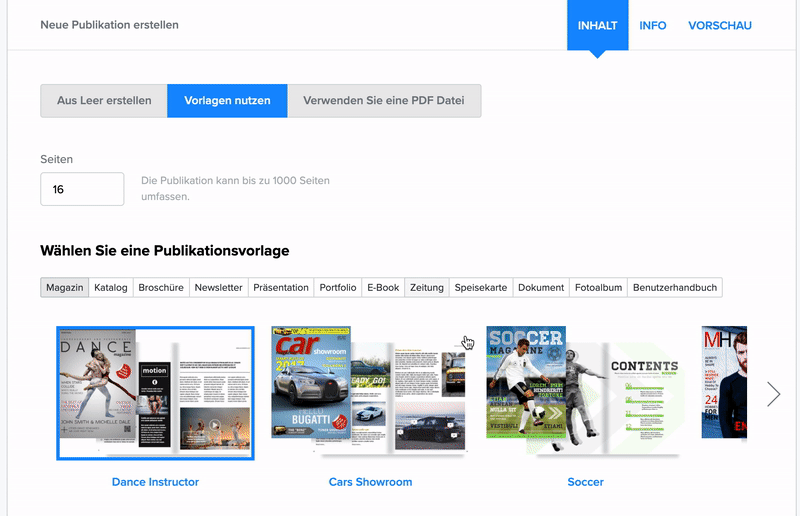Click the Soccer template name link
Image resolution: width=800 pixels, height=516 pixels.
(585, 482)
